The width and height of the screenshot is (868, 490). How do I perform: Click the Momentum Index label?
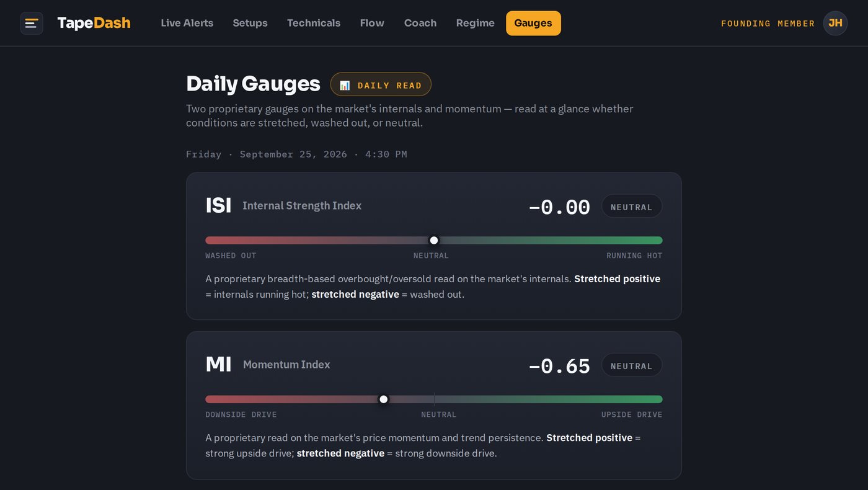tap(286, 364)
